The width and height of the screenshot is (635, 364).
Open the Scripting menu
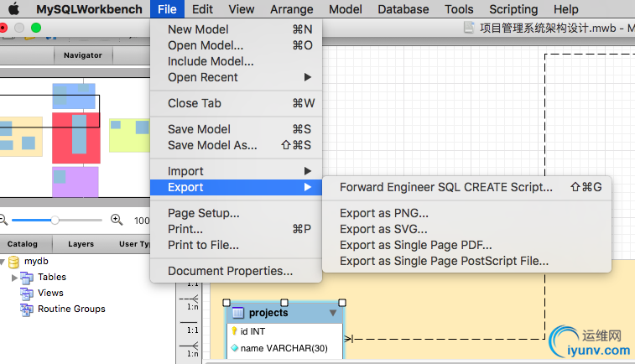513,9
